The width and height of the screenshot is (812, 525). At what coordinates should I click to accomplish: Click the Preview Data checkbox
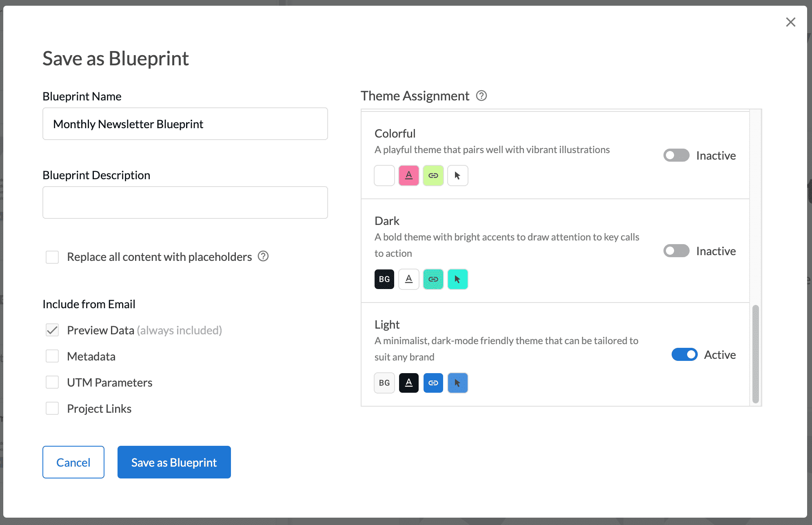(52, 330)
